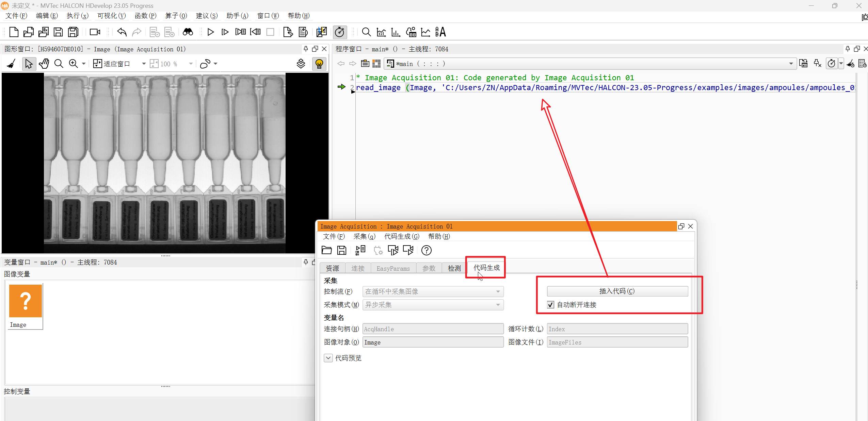The width and height of the screenshot is (868, 421).
Task: Click the 图像对象 Image input field
Action: coord(433,342)
